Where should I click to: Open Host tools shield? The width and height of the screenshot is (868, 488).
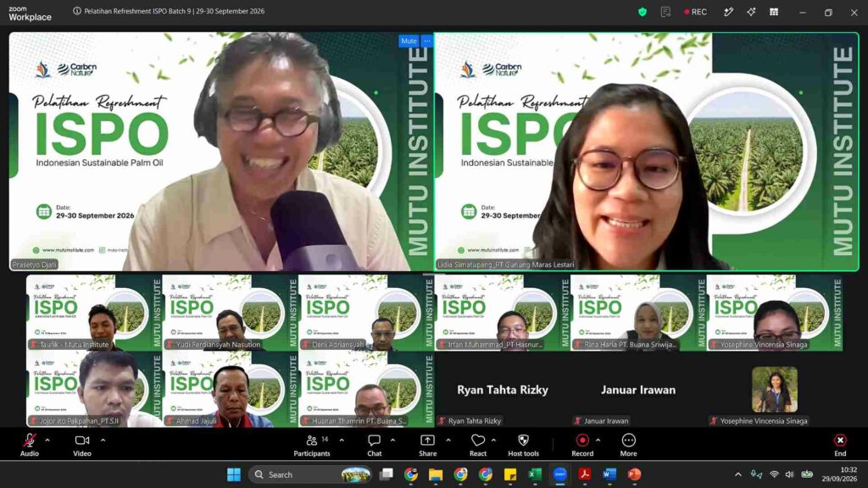point(523,445)
